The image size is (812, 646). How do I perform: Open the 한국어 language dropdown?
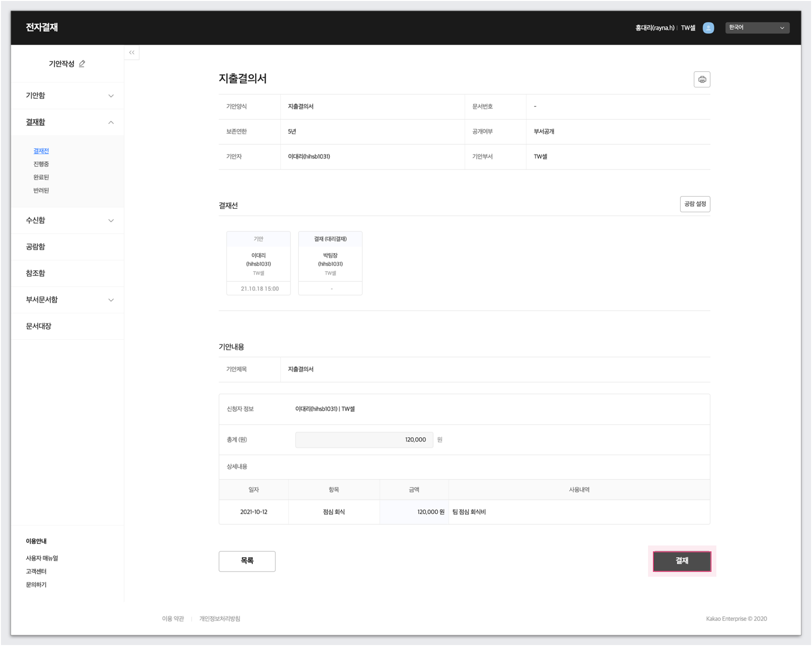click(x=757, y=28)
